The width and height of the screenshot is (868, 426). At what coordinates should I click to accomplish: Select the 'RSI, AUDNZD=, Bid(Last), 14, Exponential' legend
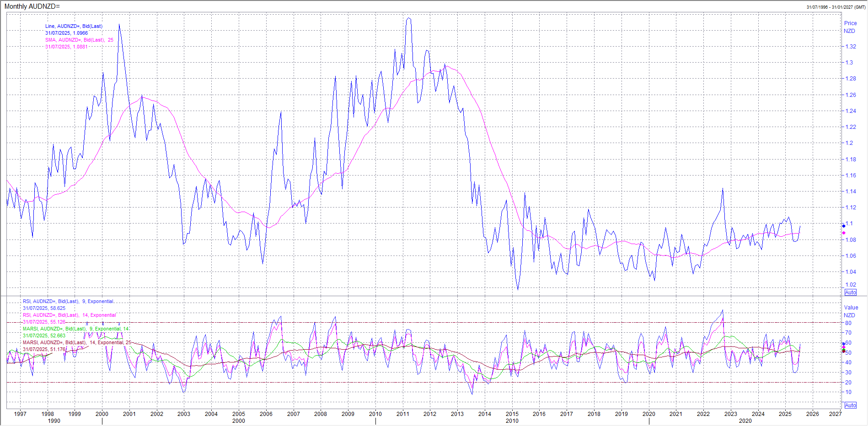pos(69,315)
